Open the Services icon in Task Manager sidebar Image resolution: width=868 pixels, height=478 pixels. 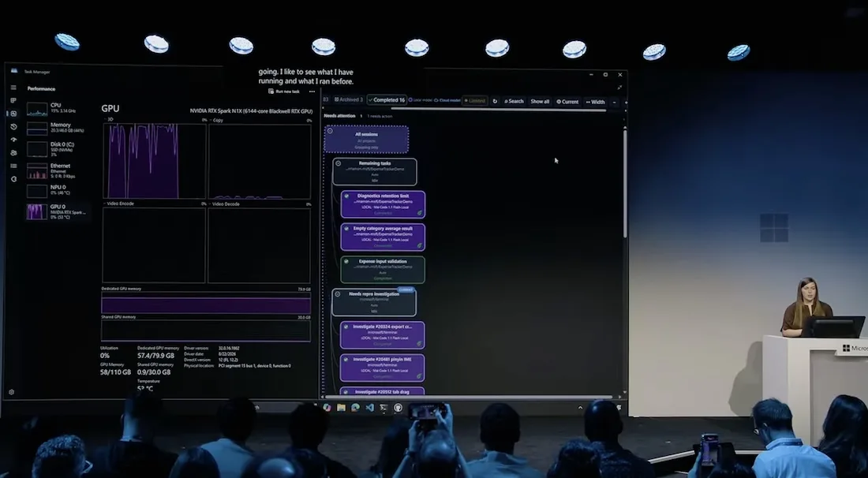[x=13, y=179]
